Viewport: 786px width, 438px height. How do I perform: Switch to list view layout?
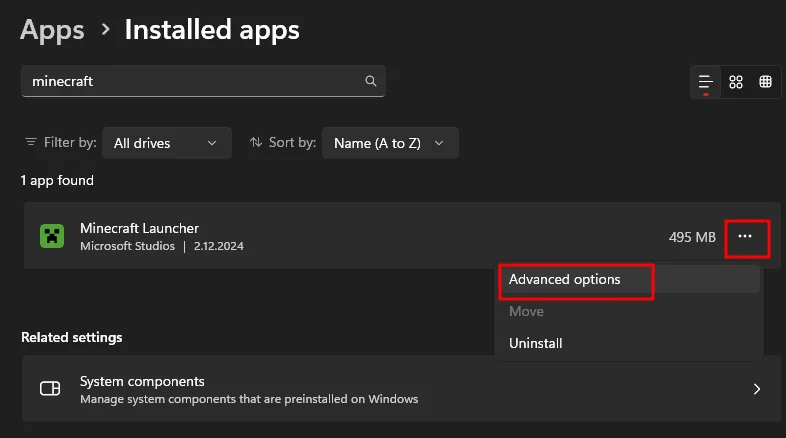(x=705, y=82)
